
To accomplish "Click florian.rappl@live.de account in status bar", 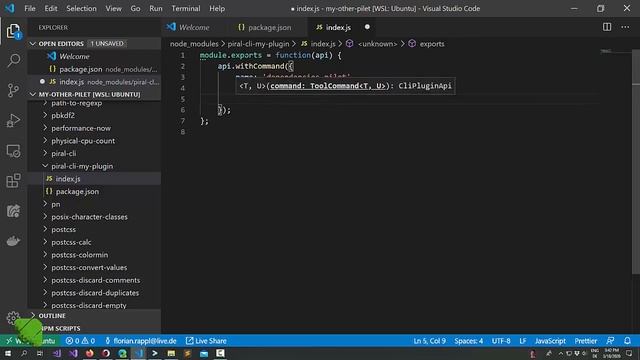I will (x=141, y=340).
